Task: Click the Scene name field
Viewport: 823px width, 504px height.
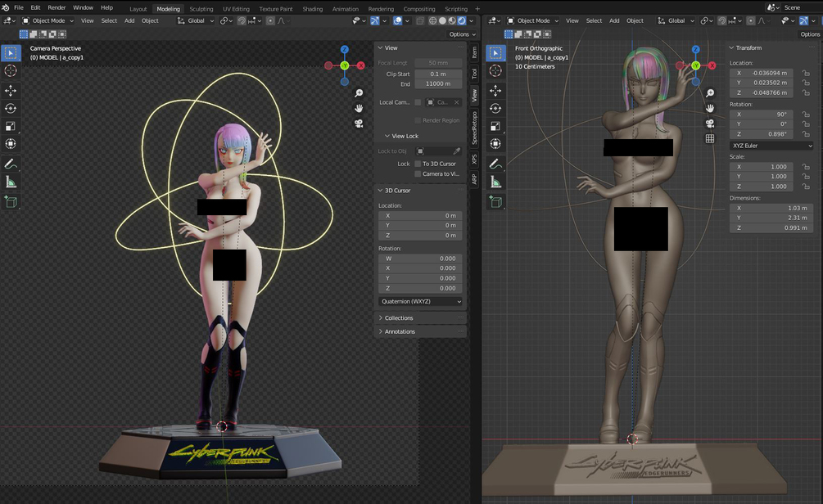Action: click(x=802, y=8)
